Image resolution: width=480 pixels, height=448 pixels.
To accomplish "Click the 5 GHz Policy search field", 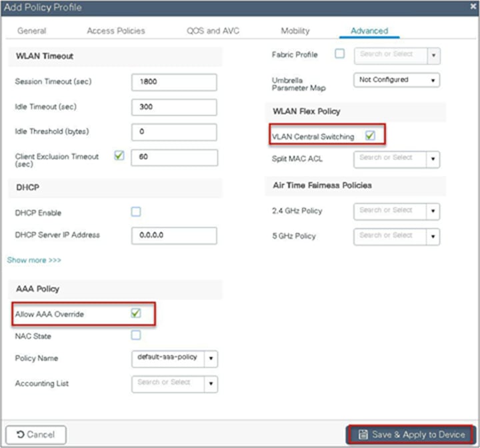I will (390, 237).
